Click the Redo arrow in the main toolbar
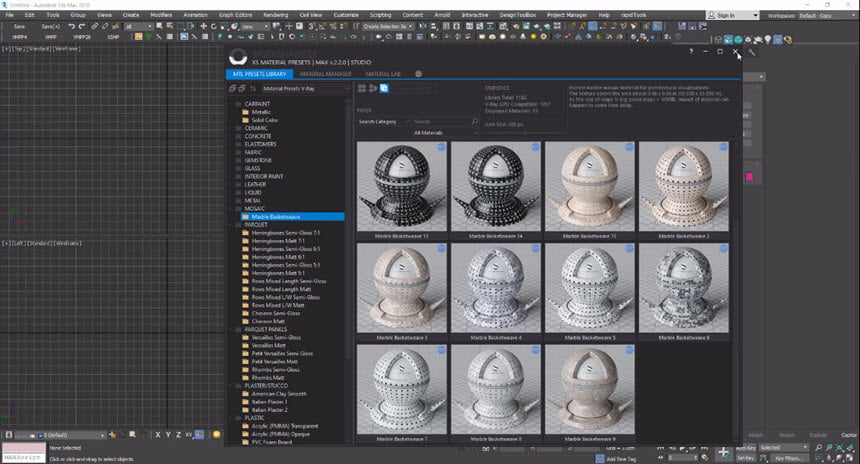Viewport: 860px width, 464px height. (82, 26)
